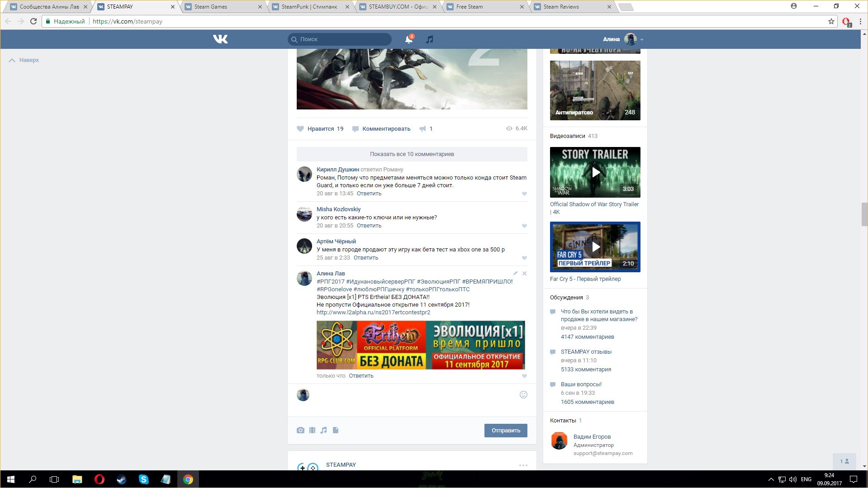Reply to Кирилл Душкин comment
Viewport: 868px width, 488px height.
pyautogui.click(x=369, y=194)
